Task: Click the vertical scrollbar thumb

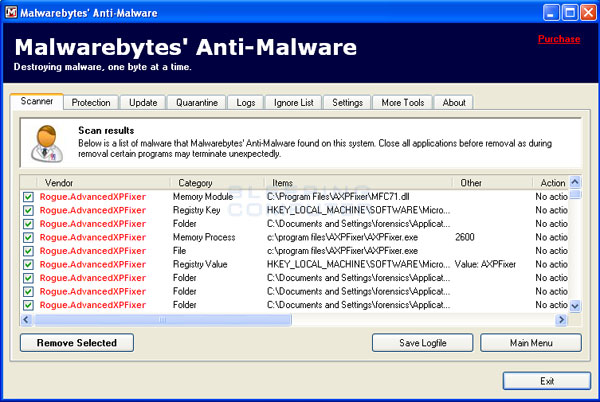Action: (575, 194)
